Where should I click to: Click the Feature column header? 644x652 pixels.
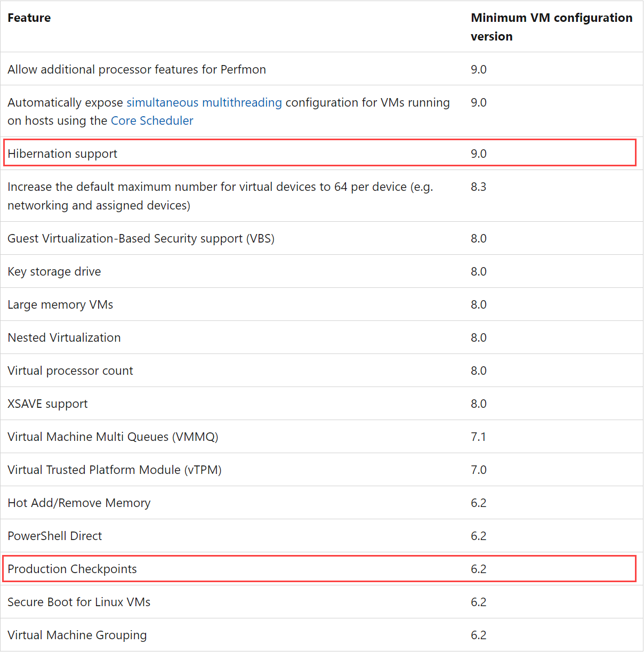tap(29, 18)
